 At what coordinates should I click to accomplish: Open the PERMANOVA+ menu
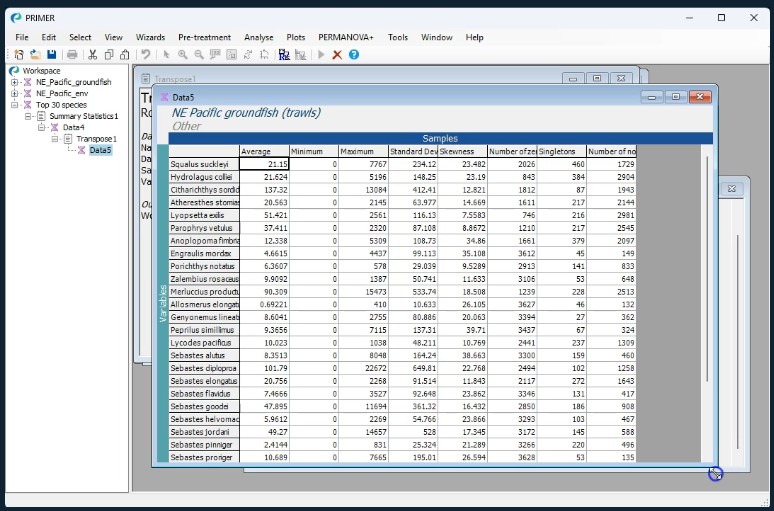(346, 37)
